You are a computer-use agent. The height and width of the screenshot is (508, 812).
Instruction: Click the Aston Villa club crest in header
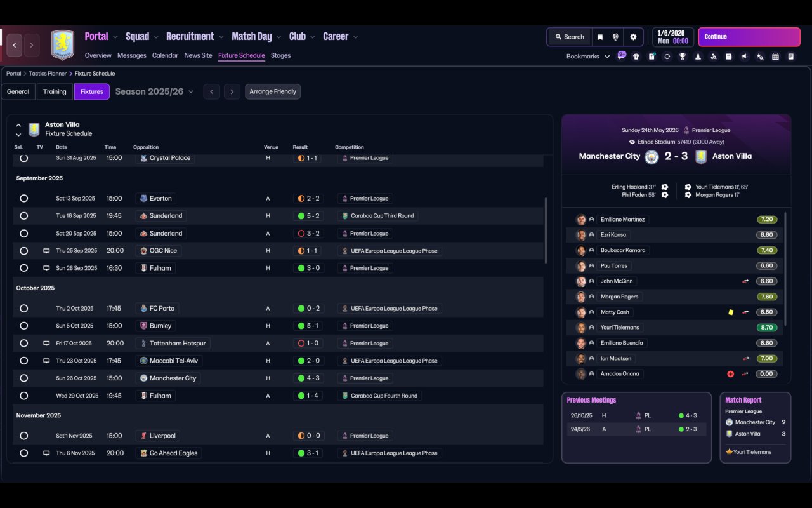click(62, 45)
